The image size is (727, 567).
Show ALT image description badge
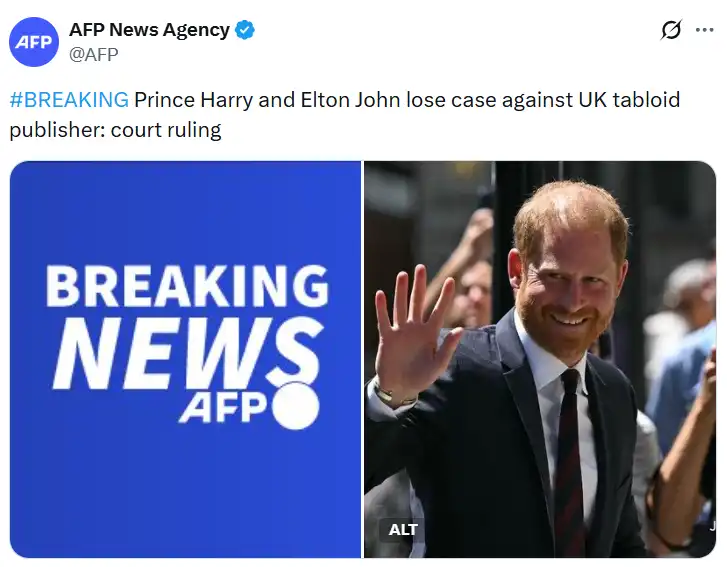pos(402,529)
